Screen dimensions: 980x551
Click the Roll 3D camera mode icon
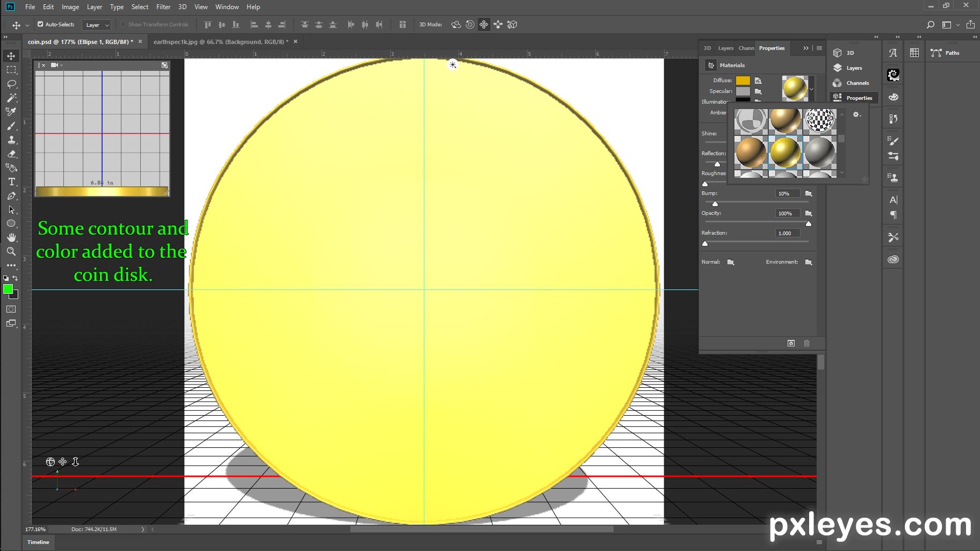[x=470, y=25]
